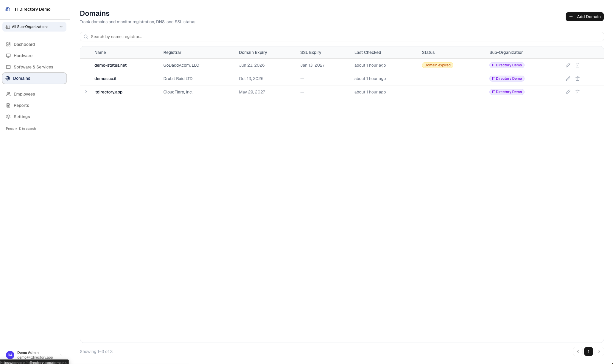Open the itdirectory.app domain name
The width and height of the screenshot is (613, 364).
[108, 92]
